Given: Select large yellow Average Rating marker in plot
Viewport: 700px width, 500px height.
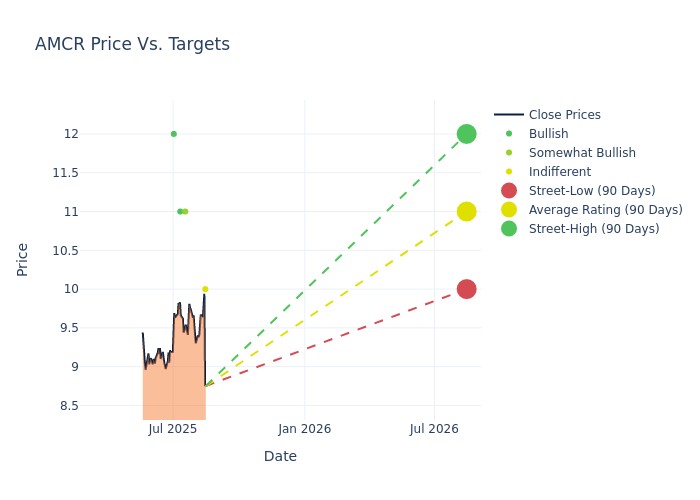Looking at the screenshot, I should (466, 211).
